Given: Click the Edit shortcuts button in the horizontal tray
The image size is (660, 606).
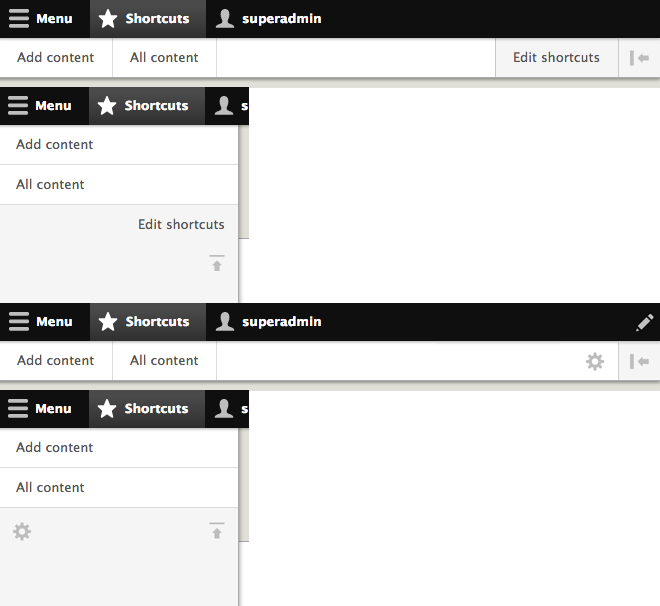Looking at the screenshot, I should pos(556,58).
